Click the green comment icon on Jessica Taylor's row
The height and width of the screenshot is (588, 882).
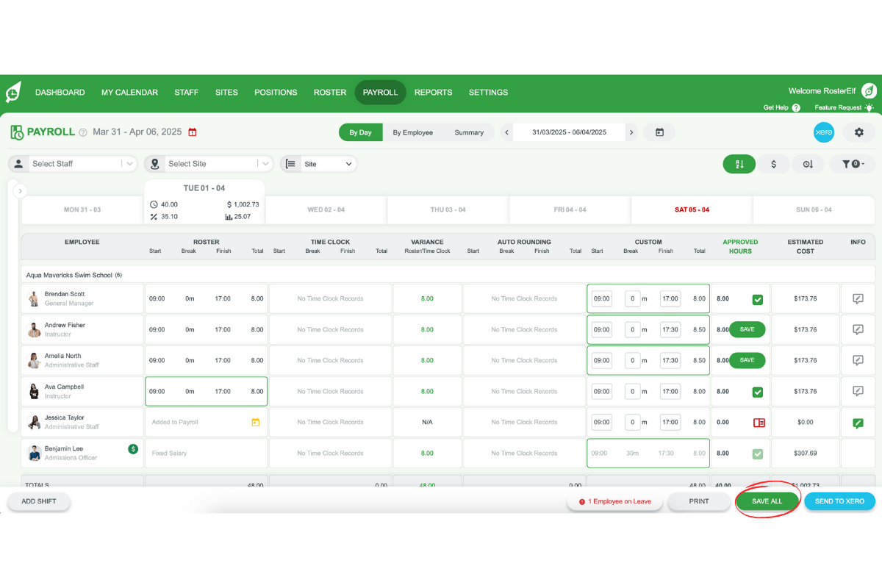tap(858, 423)
